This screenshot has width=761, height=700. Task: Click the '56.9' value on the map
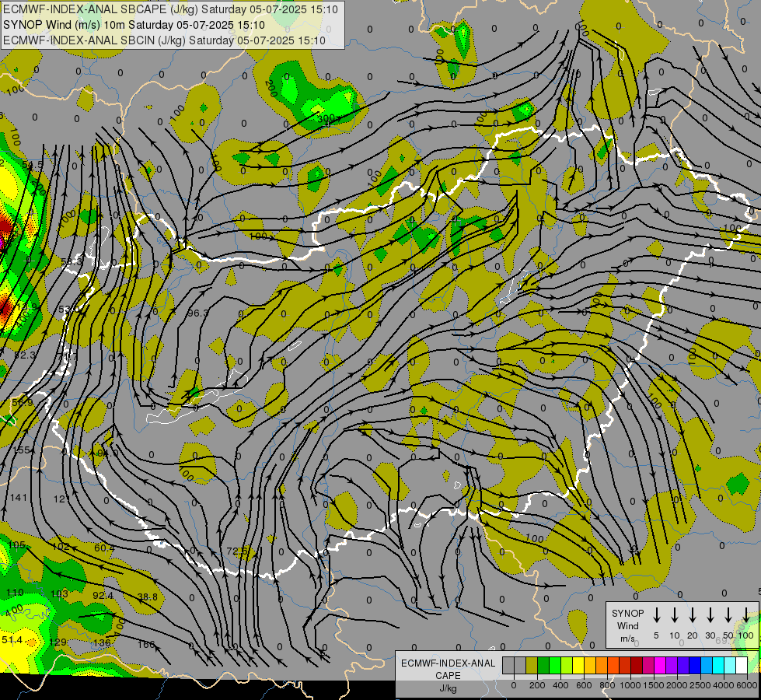[23, 403]
